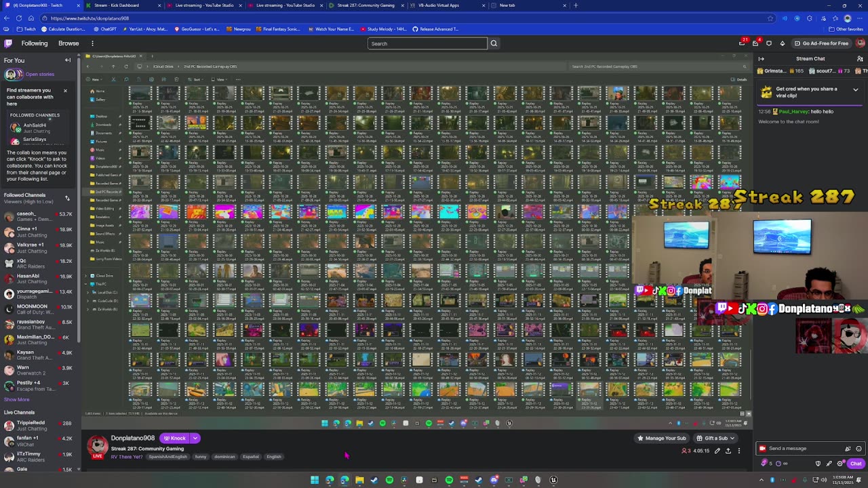The image size is (868, 488).
Task: Open File Explorer from taskbar
Action: tap(359, 480)
